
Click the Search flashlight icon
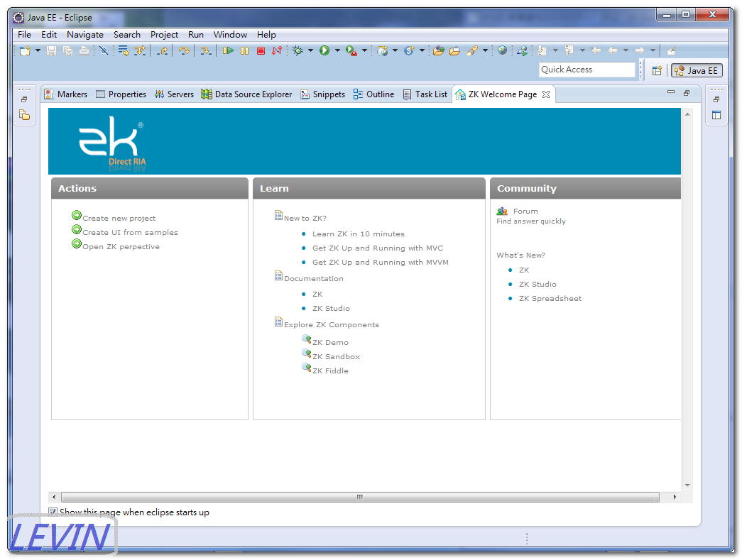point(471,50)
